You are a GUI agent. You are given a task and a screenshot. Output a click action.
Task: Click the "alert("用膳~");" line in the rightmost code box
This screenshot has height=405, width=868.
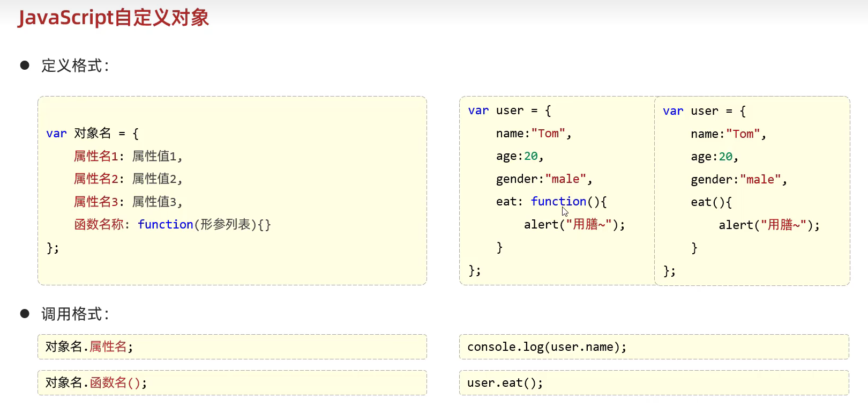click(x=769, y=225)
